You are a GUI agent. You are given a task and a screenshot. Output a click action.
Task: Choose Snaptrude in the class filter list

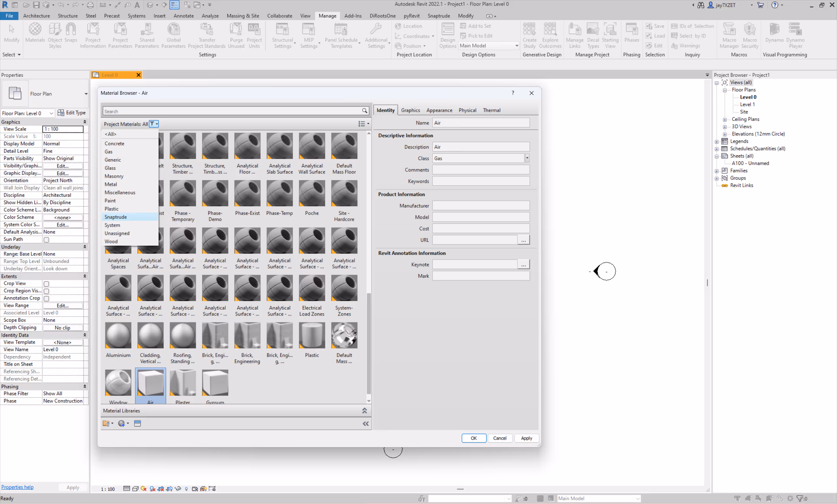coord(130,217)
